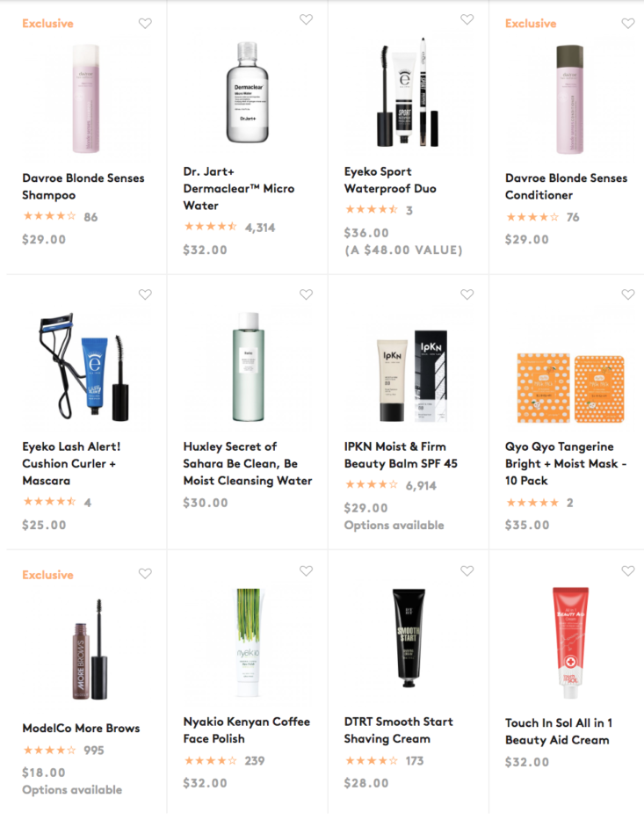Screen dimensions: 644x820
Task: View ModelCo More Brows options available
Action: [x=72, y=789]
